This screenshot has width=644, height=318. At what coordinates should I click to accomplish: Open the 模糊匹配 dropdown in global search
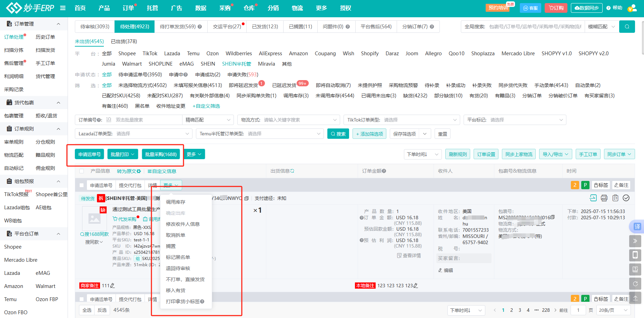[602, 27]
